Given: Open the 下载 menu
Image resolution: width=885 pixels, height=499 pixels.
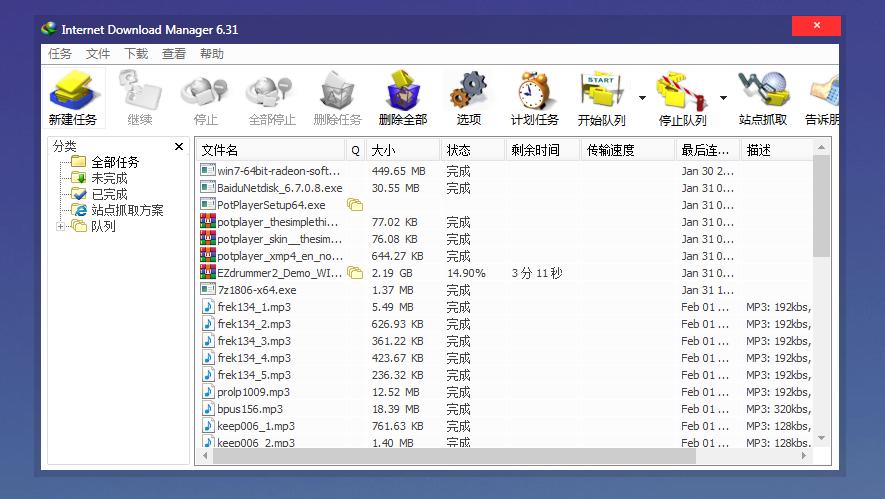Looking at the screenshot, I should [x=136, y=54].
